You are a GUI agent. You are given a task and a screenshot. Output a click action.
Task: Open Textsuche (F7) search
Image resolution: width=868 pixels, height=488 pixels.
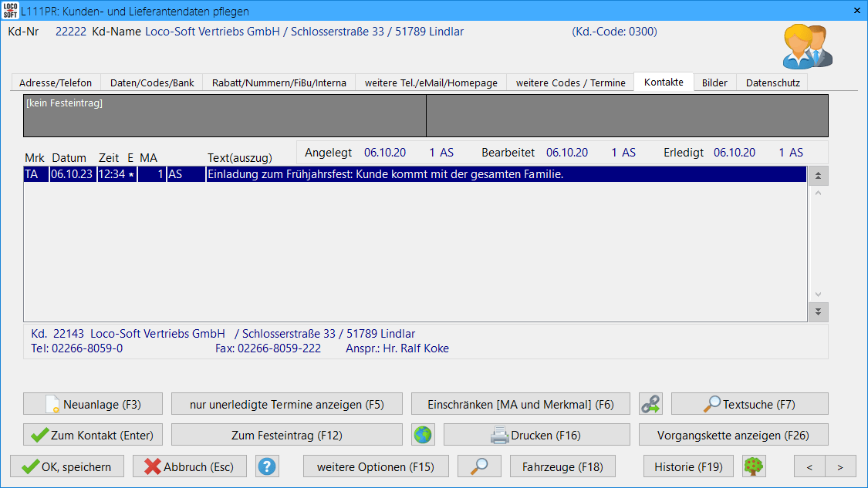point(749,404)
